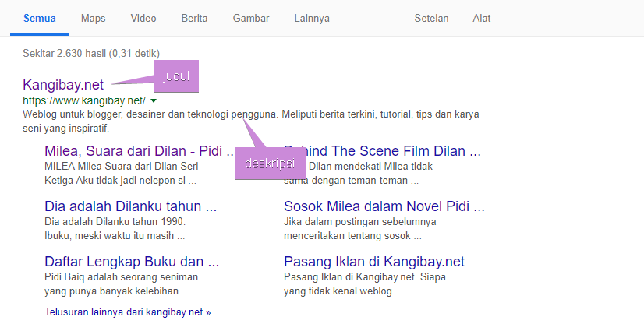This screenshot has height=331, width=644.
Task: Click snippet Dia adalah Dilanku tahun 1990
Action: point(115,228)
